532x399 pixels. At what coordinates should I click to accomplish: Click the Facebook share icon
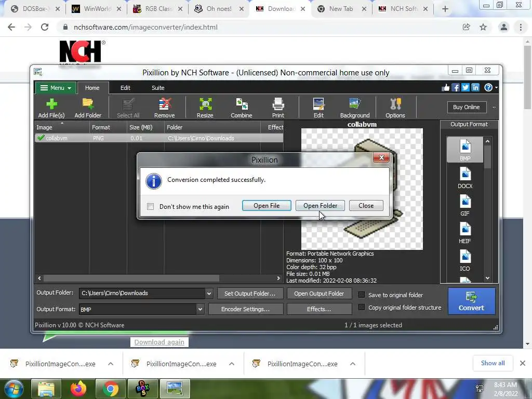pos(456,87)
